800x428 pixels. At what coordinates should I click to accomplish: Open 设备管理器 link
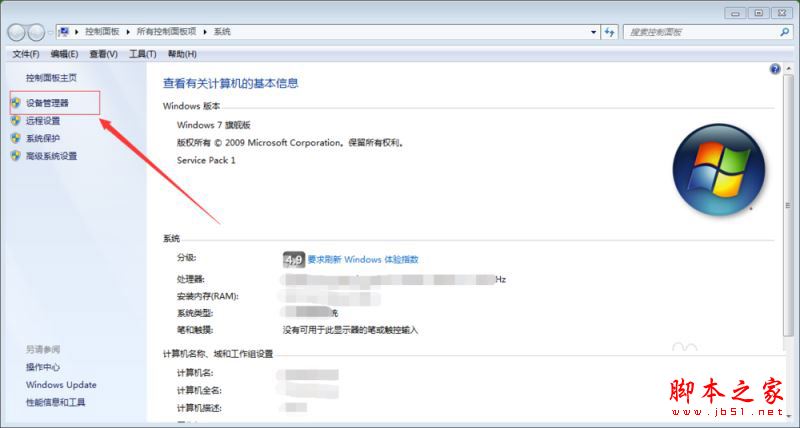[x=47, y=103]
